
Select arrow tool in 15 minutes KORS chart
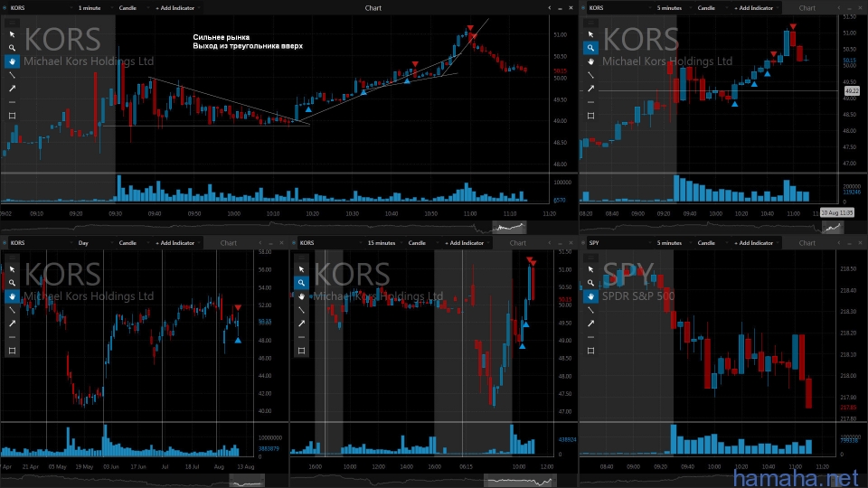(x=301, y=324)
